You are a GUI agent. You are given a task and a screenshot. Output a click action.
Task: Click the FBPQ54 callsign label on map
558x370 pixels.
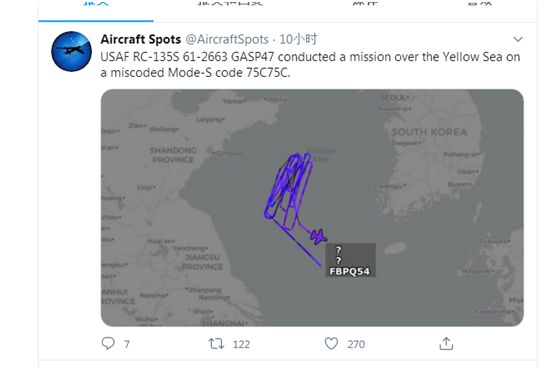click(349, 271)
